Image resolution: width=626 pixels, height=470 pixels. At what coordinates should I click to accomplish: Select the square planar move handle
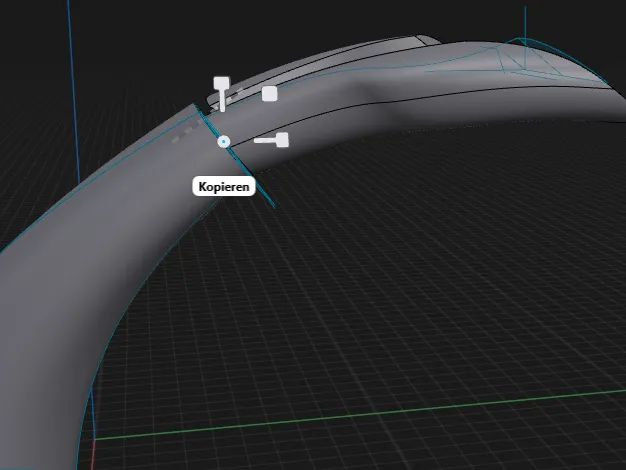(269, 94)
